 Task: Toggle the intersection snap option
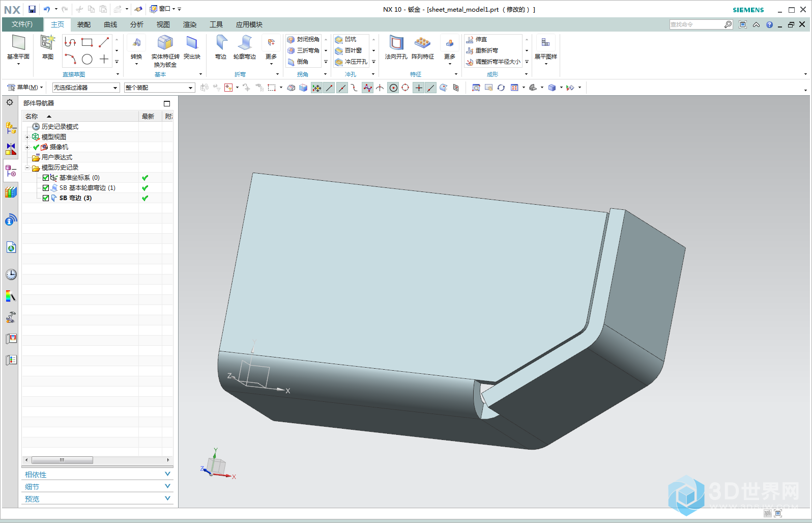[x=380, y=88]
